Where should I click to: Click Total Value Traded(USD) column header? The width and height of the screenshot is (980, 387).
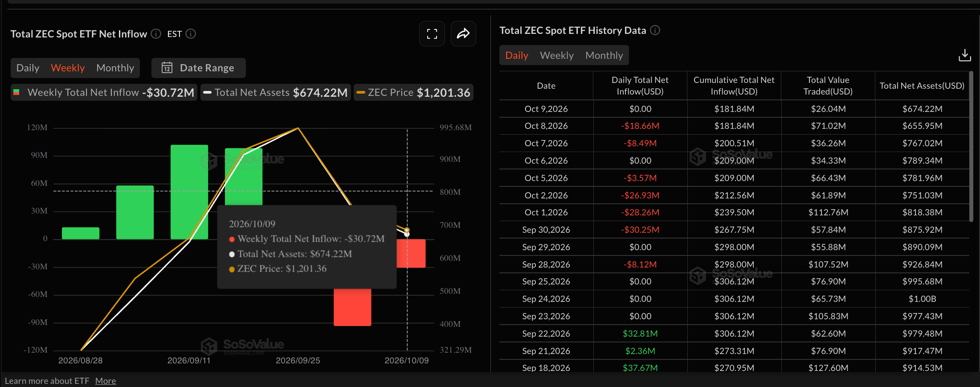click(x=828, y=86)
